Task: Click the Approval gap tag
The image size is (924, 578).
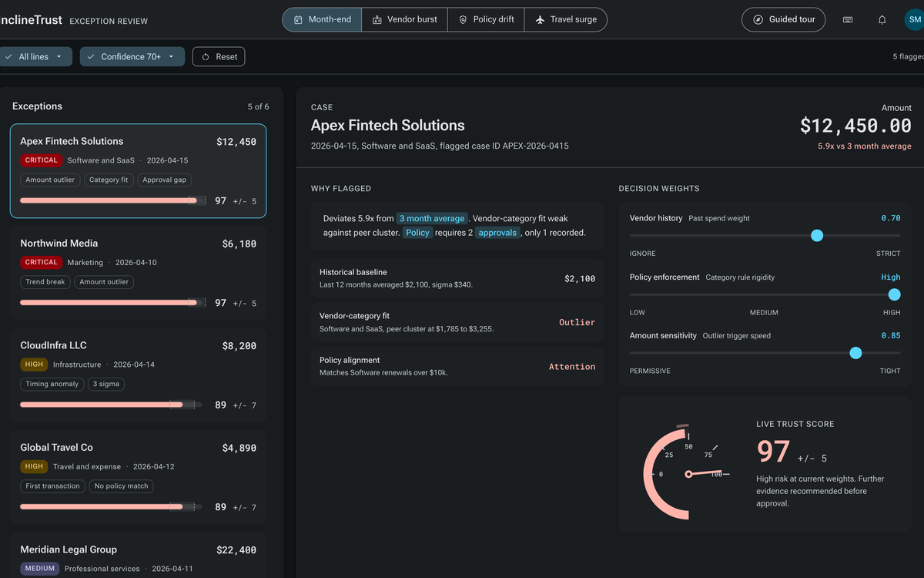Action: [x=165, y=180]
